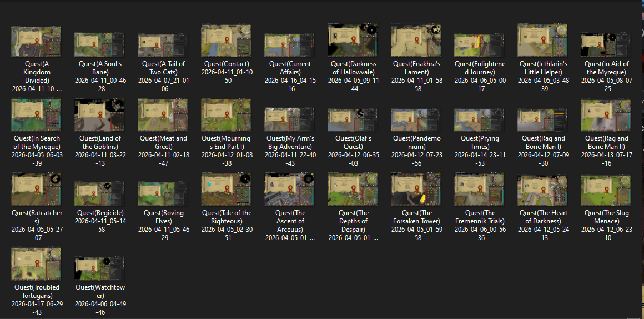Click the 'Quest(Troubled Tortugans)' file name text

point(36,291)
